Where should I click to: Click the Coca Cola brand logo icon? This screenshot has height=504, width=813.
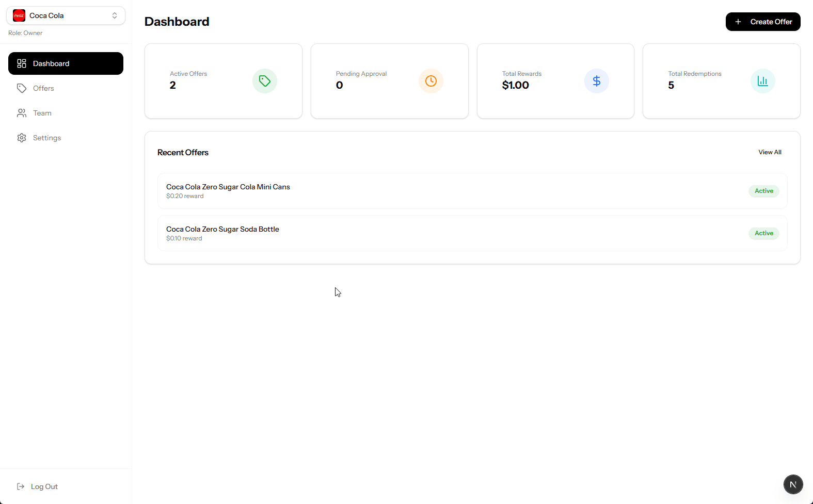point(19,15)
